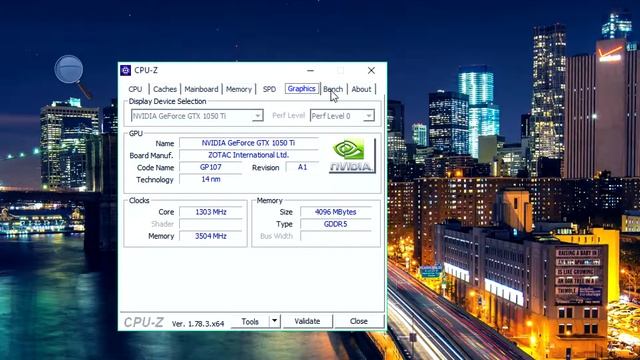The image size is (640, 360).
Task: Select the Graphics tab
Action: click(x=302, y=89)
